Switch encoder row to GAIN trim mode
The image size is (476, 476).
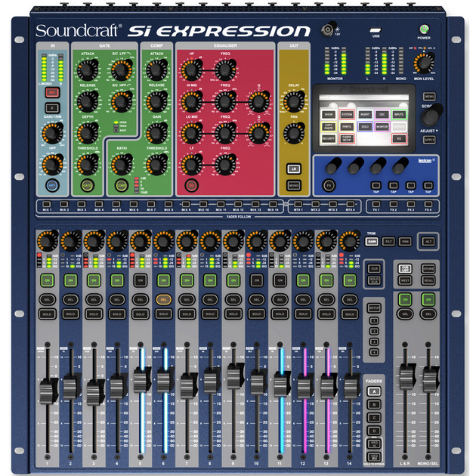pos(372,242)
